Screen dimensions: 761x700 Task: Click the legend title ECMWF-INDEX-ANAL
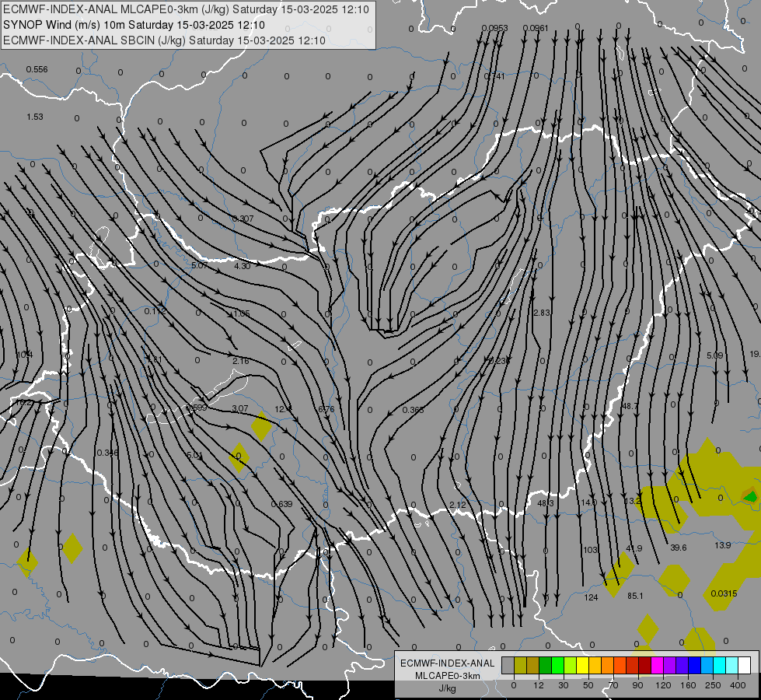click(x=447, y=663)
